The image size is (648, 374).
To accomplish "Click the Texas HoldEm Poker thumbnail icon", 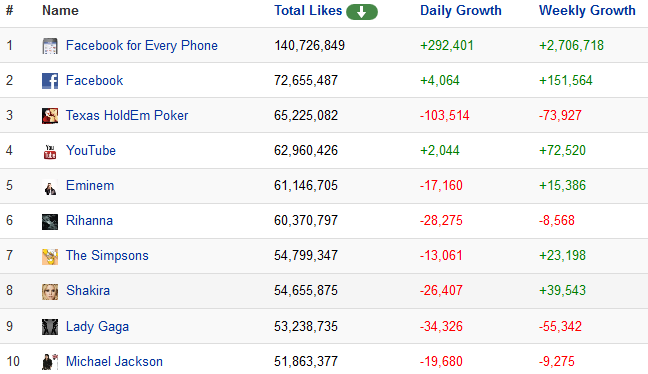I will point(50,116).
